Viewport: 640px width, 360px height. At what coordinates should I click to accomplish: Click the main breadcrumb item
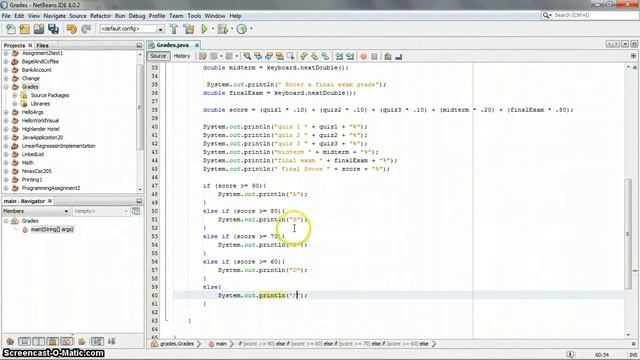tap(221, 344)
